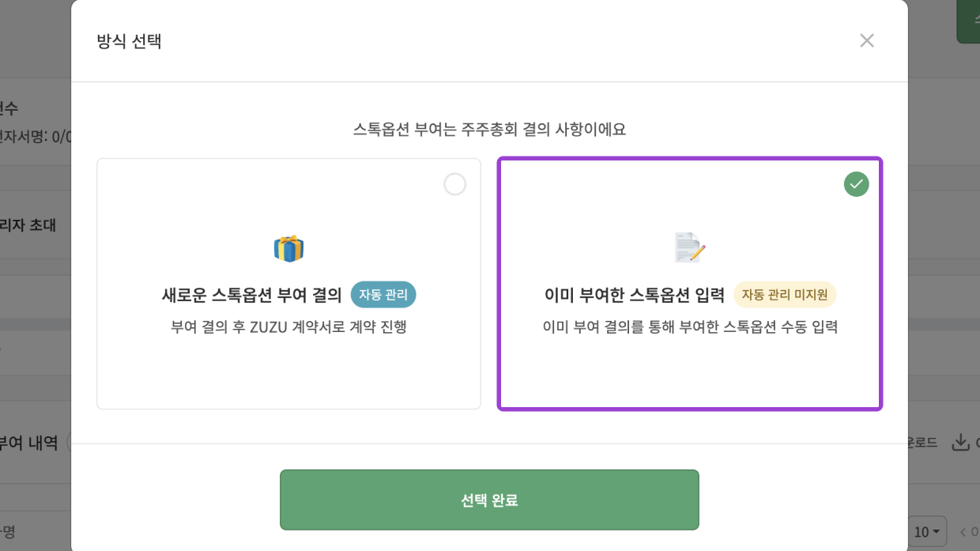Screen dimensions: 980x551
Task: Click the teal 자동 관리 badge
Action: point(385,294)
